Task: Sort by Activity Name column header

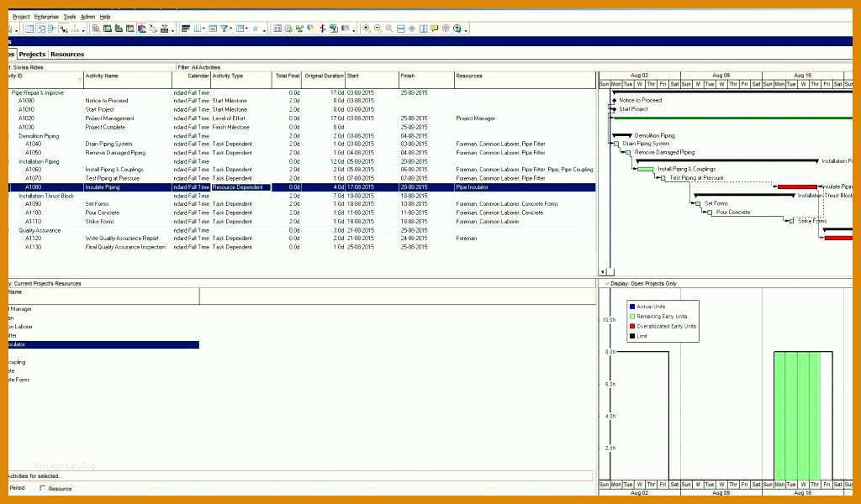Action: click(x=128, y=80)
